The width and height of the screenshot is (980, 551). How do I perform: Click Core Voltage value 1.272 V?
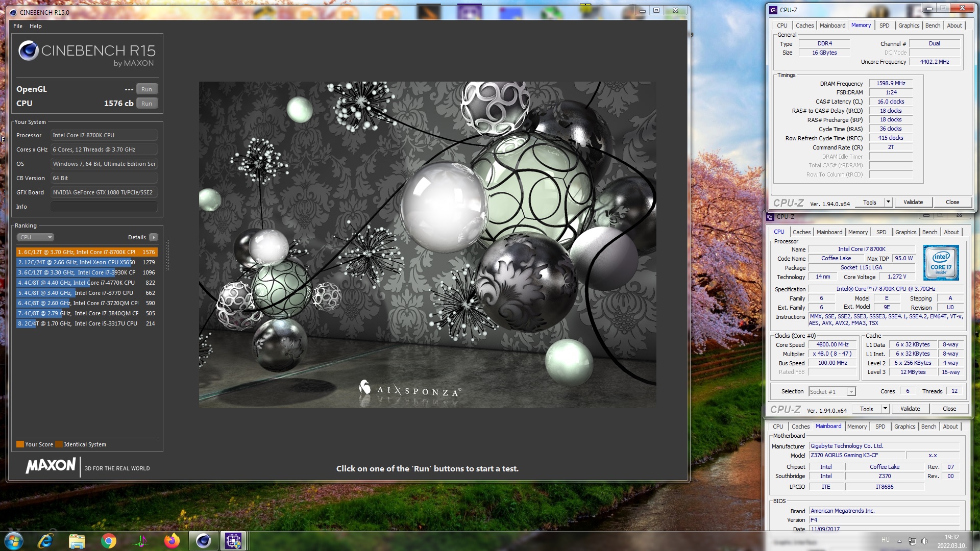click(897, 277)
